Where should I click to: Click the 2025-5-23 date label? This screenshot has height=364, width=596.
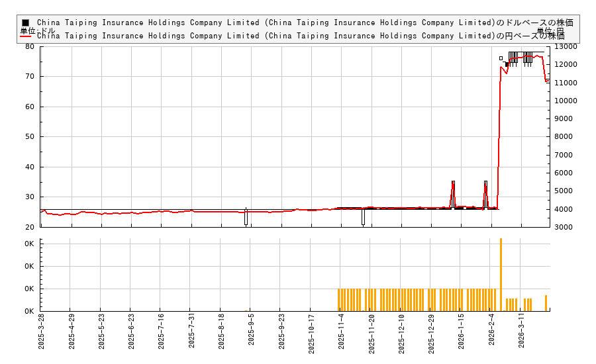(101, 332)
